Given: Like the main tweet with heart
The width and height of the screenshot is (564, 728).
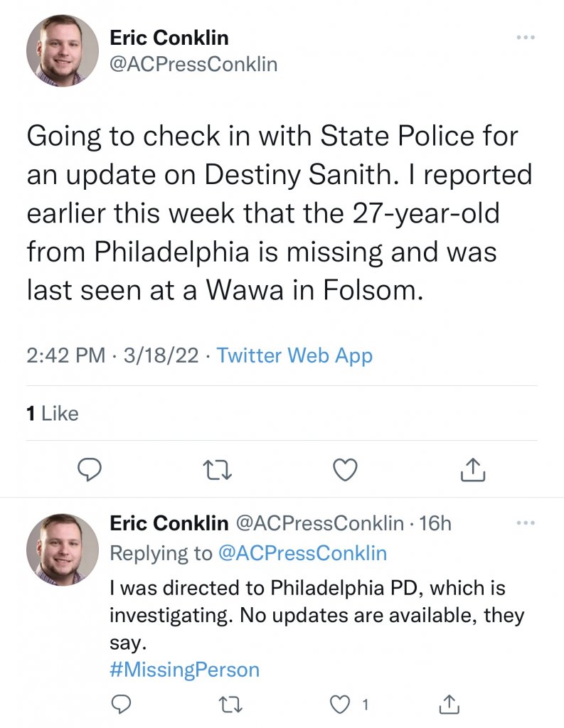Looking at the screenshot, I should tap(345, 469).
